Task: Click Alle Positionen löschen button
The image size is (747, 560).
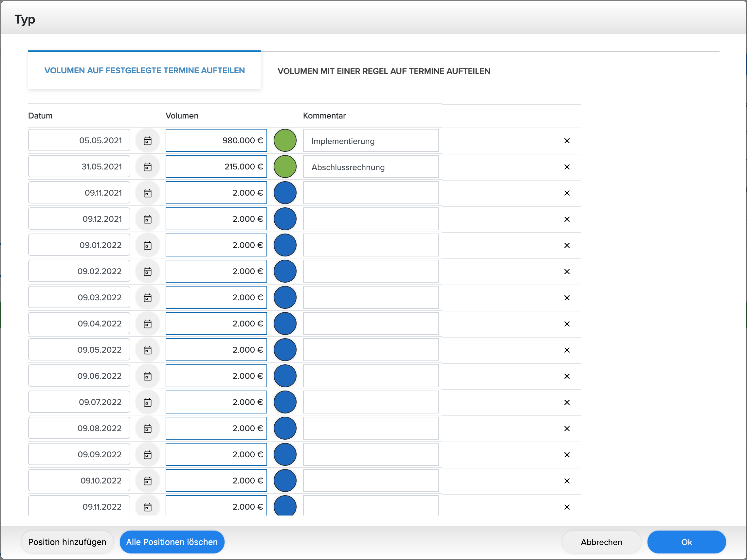Action: 172,542
